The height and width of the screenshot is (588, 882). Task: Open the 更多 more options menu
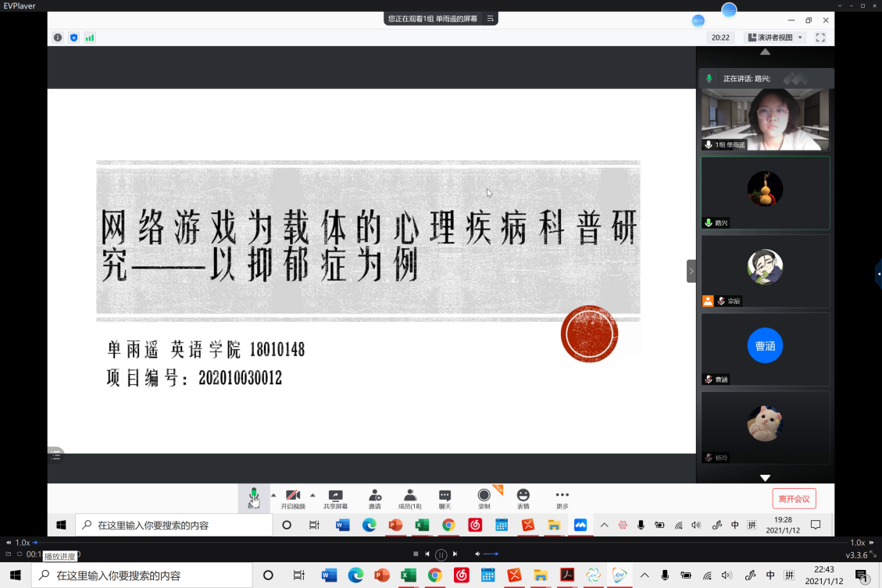tap(562, 497)
